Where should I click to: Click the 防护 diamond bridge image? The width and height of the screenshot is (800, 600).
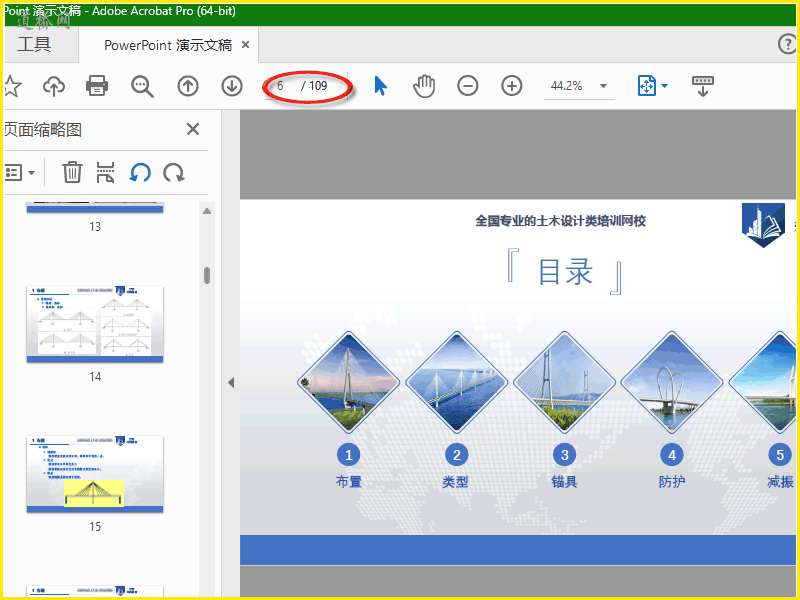(x=672, y=382)
